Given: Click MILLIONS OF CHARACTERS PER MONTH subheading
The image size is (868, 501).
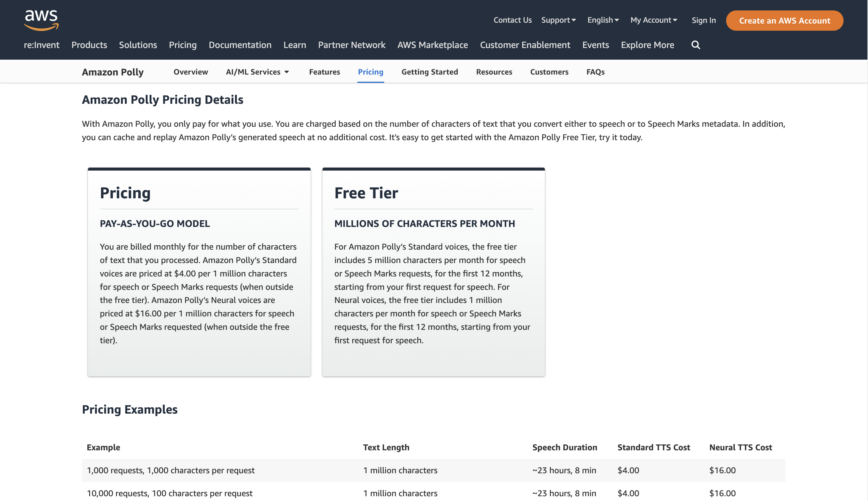Looking at the screenshot, I should [x=425, y=224].
